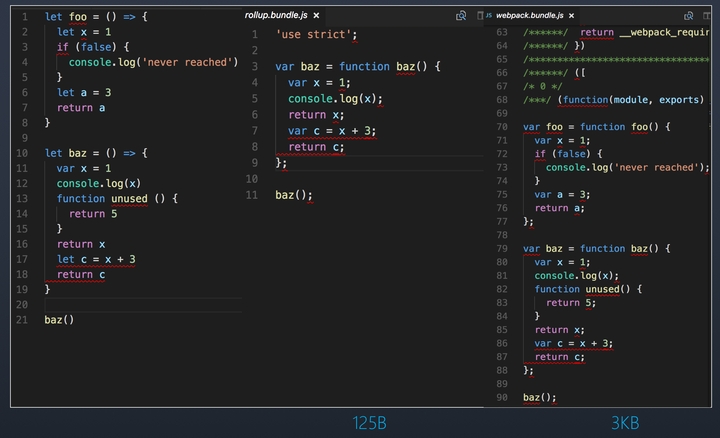Click the search-file icon in rollup pane header
The image size is (720, 438).
(x=461, y=16)
